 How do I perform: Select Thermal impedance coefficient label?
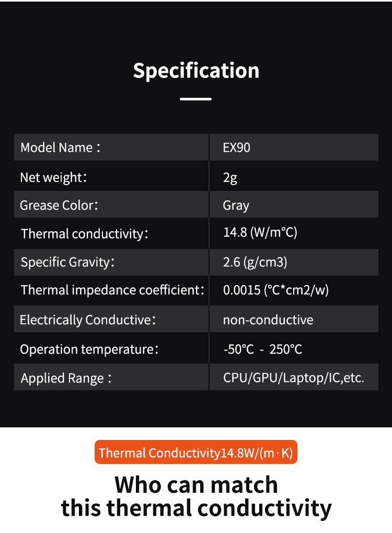tap(112, 290)
